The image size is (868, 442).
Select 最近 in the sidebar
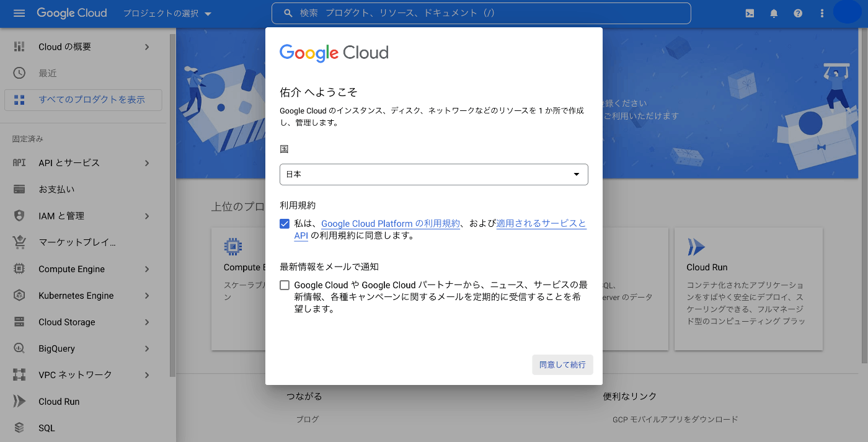click(48, 73)
